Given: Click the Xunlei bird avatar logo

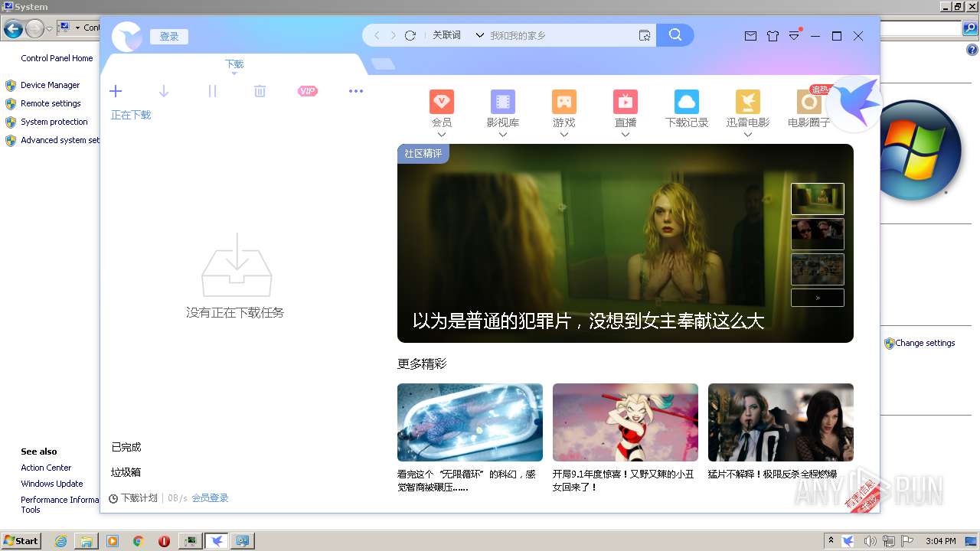Looking at the screenshot, I should (x=127, y=37).
